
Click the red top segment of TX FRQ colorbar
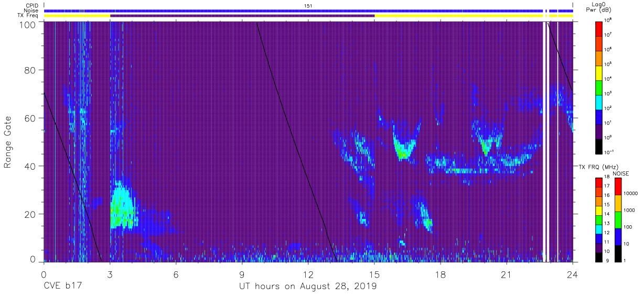point(599,182)
